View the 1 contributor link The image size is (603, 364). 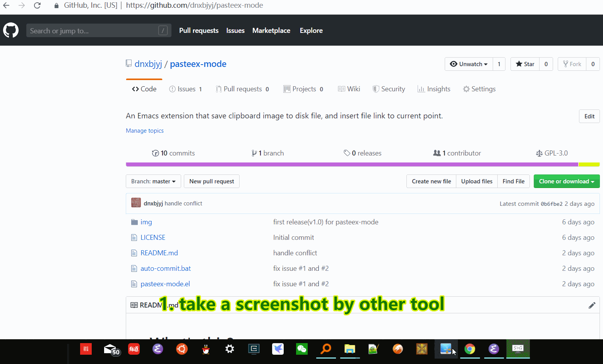tap(457, 153)
